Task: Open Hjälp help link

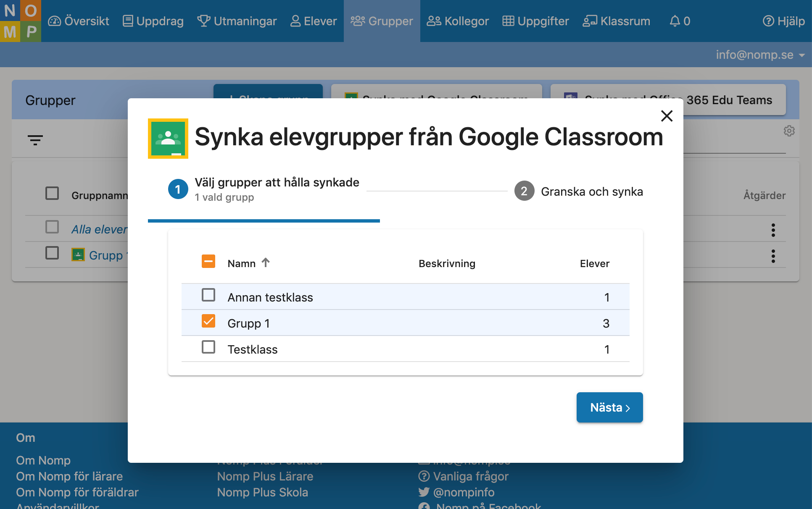Action: tap(784, 21)
